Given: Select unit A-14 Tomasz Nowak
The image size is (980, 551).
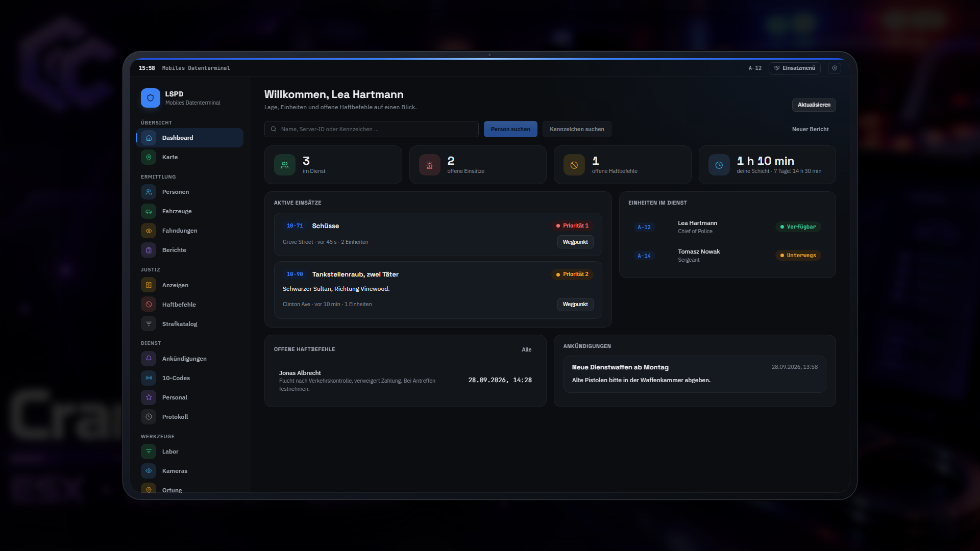Looking at the screenshot, I should [x=727, y=256].
